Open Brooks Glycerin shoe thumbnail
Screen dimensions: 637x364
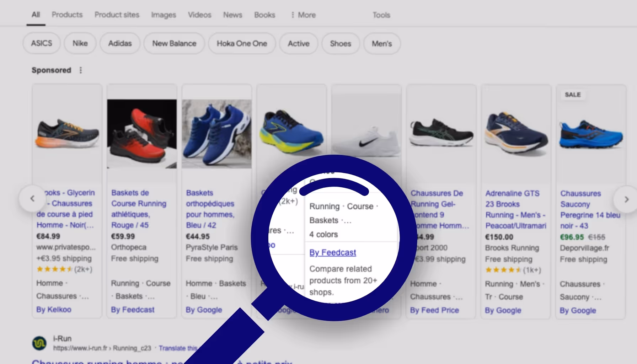coord(67,134)
